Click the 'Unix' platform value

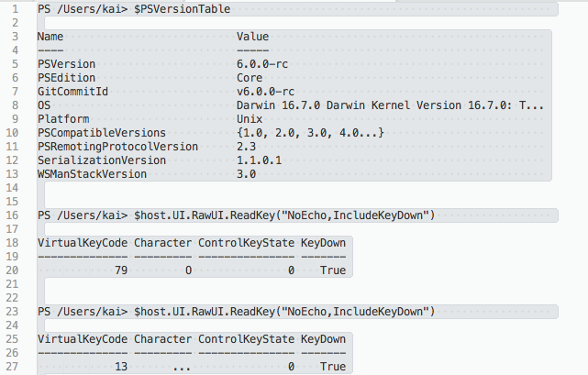tap(250, 119)
